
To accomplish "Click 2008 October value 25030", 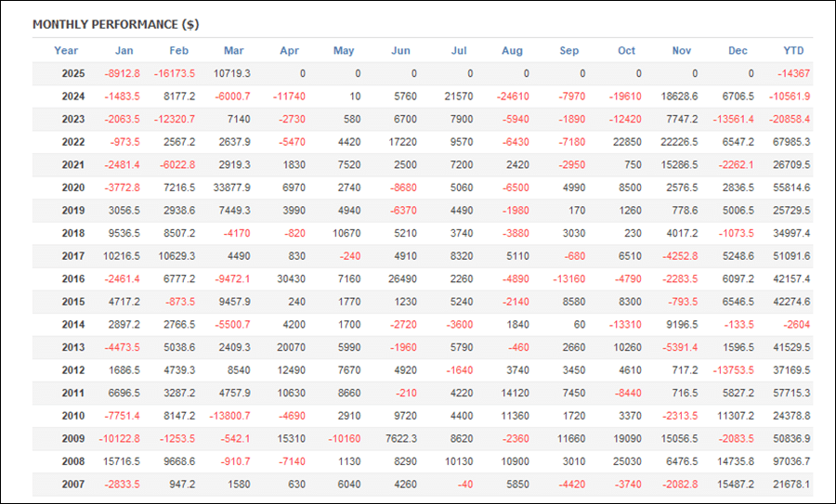I will [627, 461].
